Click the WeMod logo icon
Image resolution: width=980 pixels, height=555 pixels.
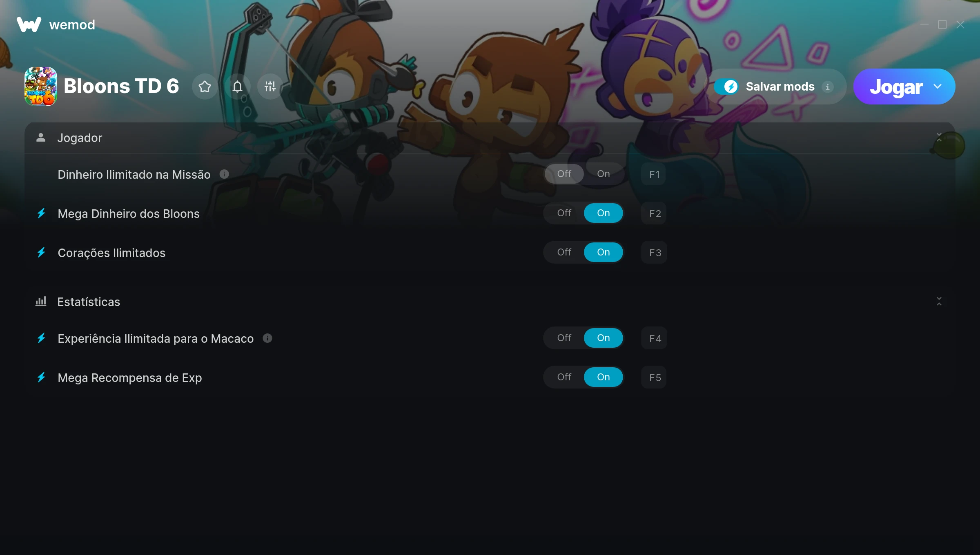(x=29, y=24)
